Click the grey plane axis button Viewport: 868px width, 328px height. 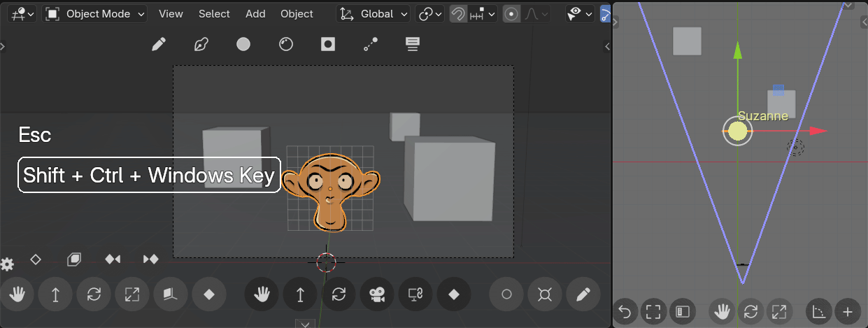click(x=170, y=294)
